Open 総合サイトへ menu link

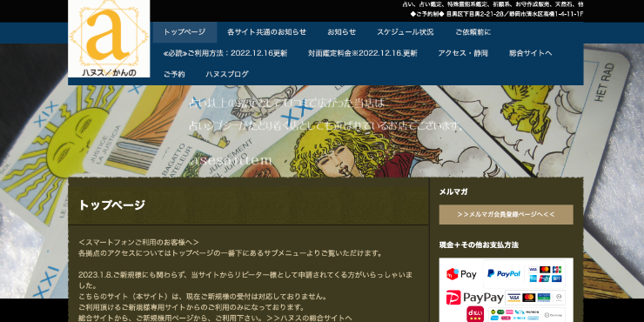530,53
